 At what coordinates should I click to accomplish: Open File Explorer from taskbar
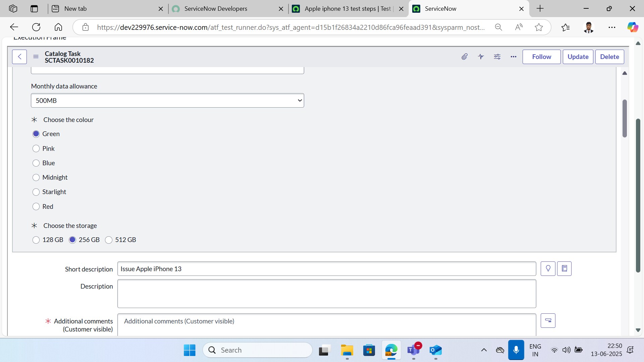(x=347, y=350)
